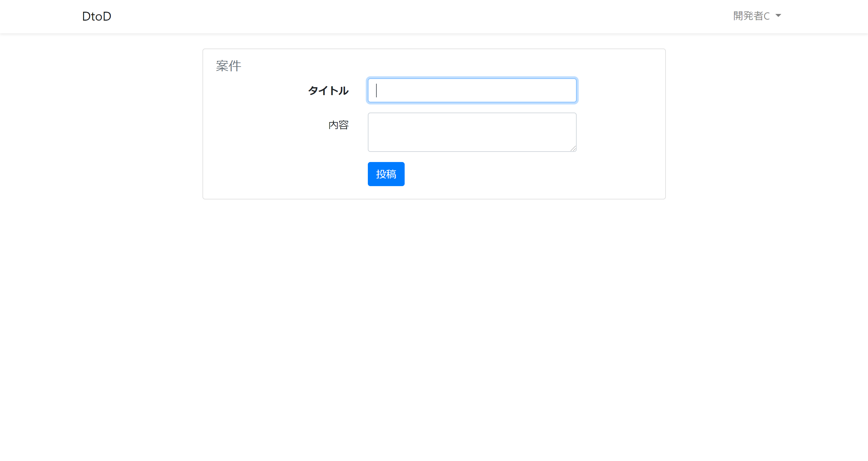Click the textarea resize grip
This screenshot has width=868, height=461.
click(x=573, y=149)
